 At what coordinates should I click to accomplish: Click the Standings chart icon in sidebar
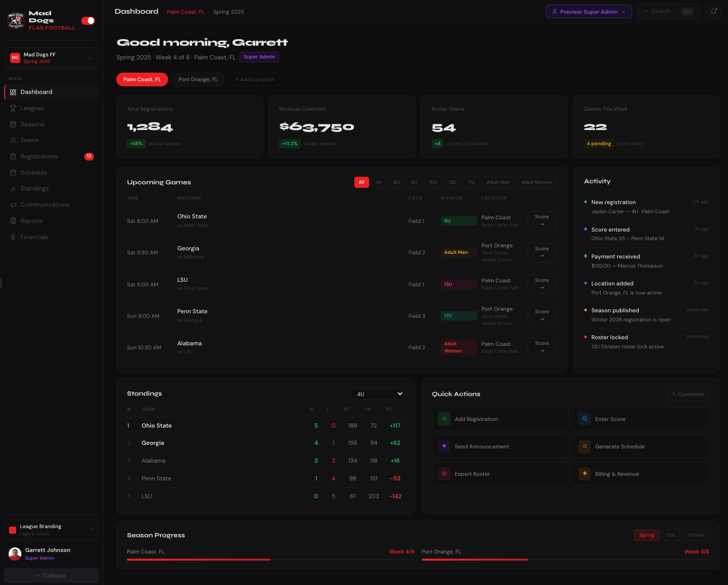click(x=14, y=188)
